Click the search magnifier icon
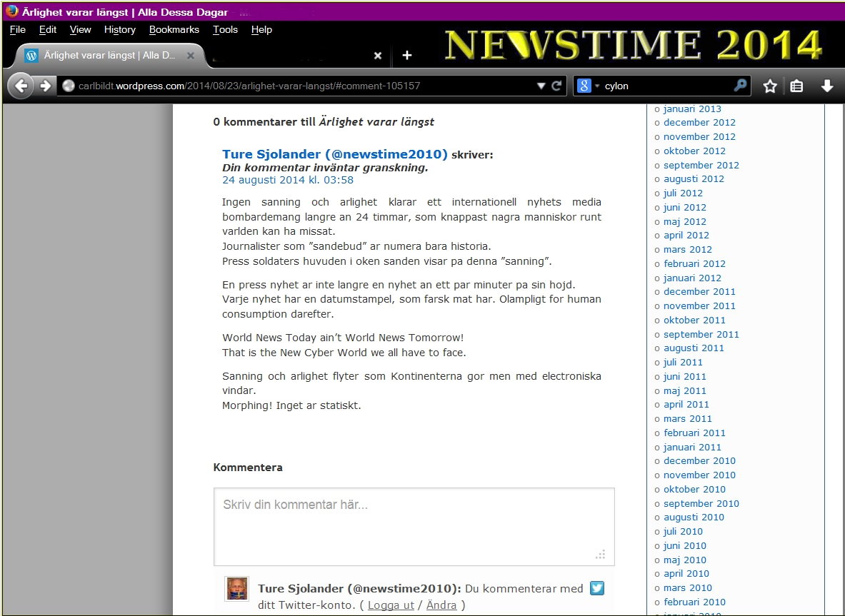Screen dimensions: 845x616 741,85
